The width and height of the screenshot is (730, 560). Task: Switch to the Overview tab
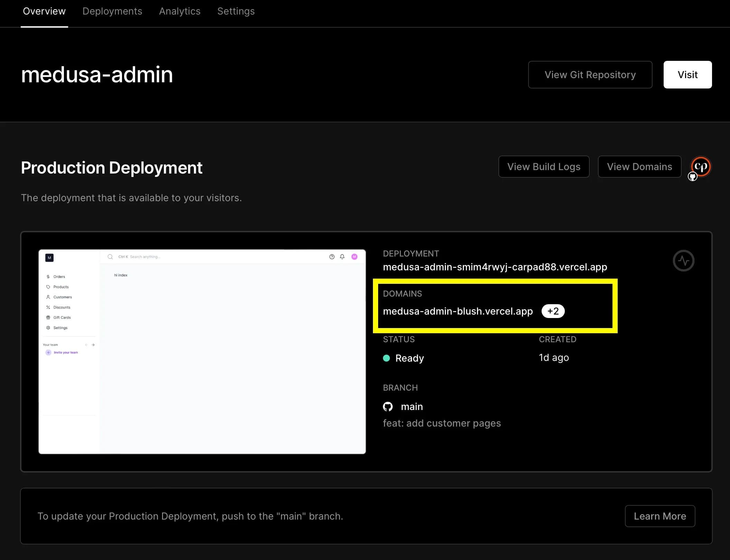pyautogui.click(x=44, y=11)
